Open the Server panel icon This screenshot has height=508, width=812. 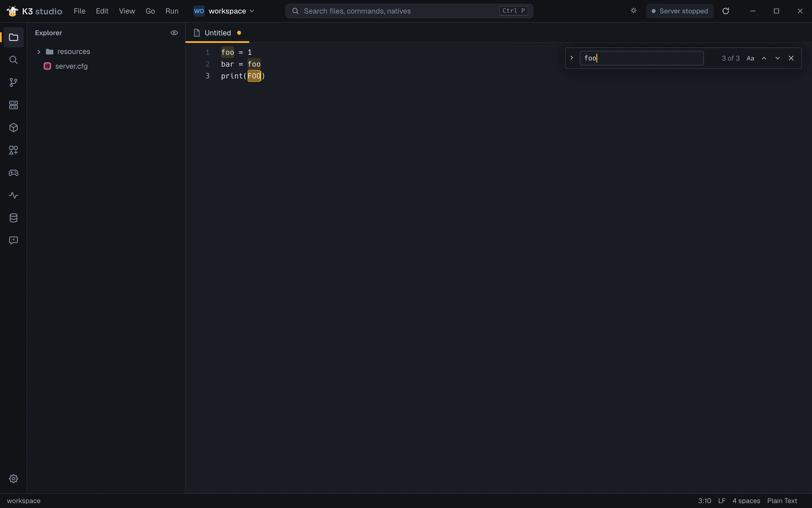click(x=13, y=105)
